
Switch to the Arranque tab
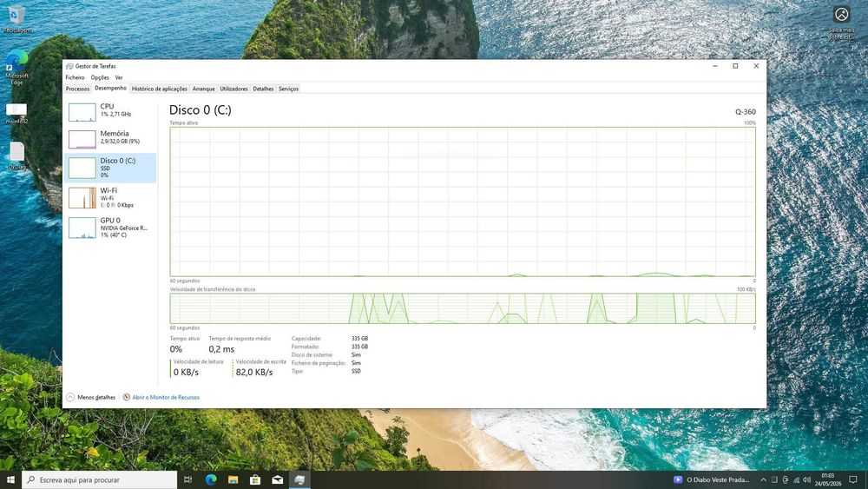tap(203, 89)
